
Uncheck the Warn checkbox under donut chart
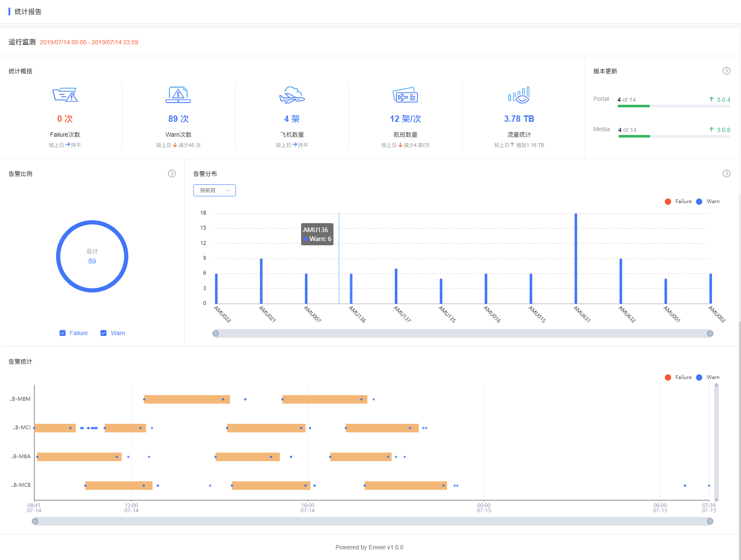[x=103, y=333]
